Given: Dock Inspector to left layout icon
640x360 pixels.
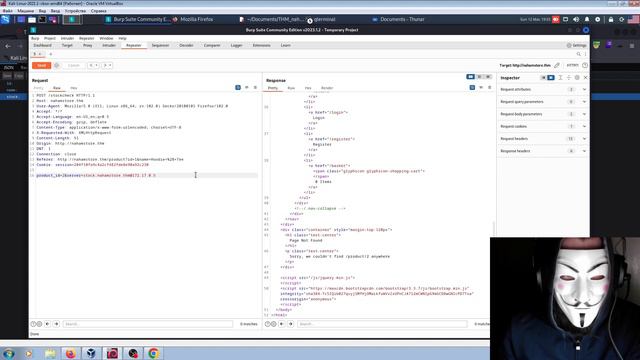Looking at the screenshot, I should pyautogui.click(x=543, y=78).
